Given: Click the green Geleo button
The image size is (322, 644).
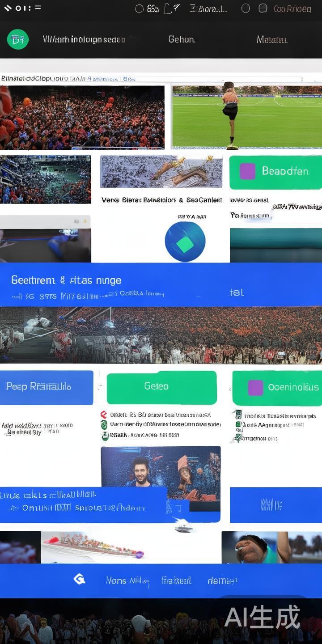Looking at the screenshot, I should 161,387.
